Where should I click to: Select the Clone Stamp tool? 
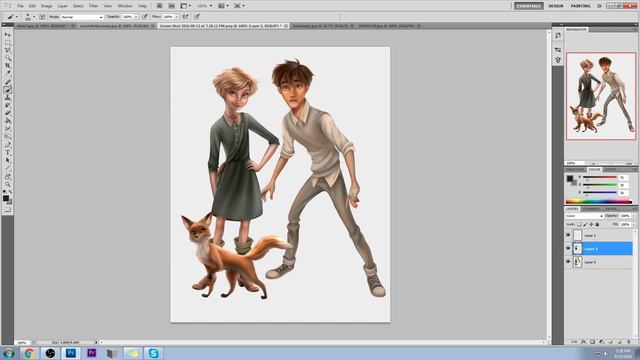tap(8, 97)
